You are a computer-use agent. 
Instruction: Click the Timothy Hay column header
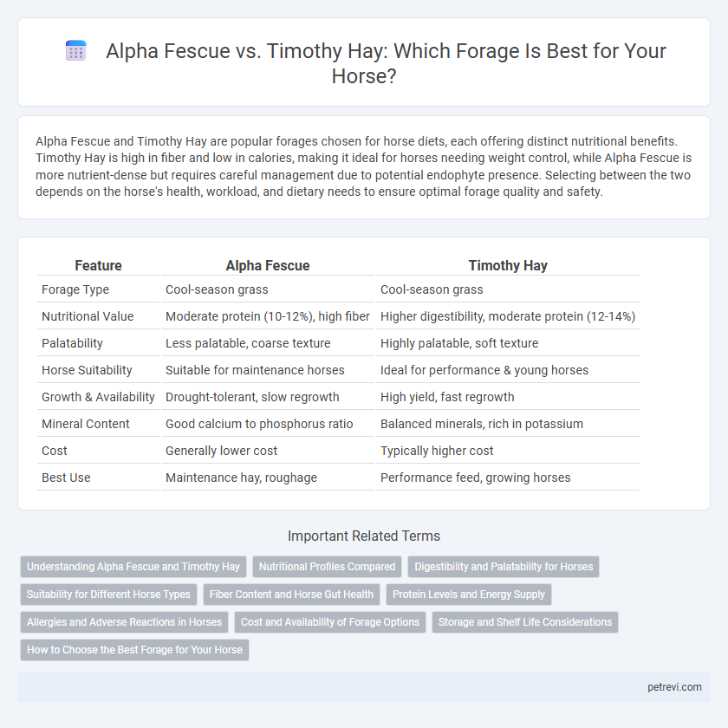(508, 265)
